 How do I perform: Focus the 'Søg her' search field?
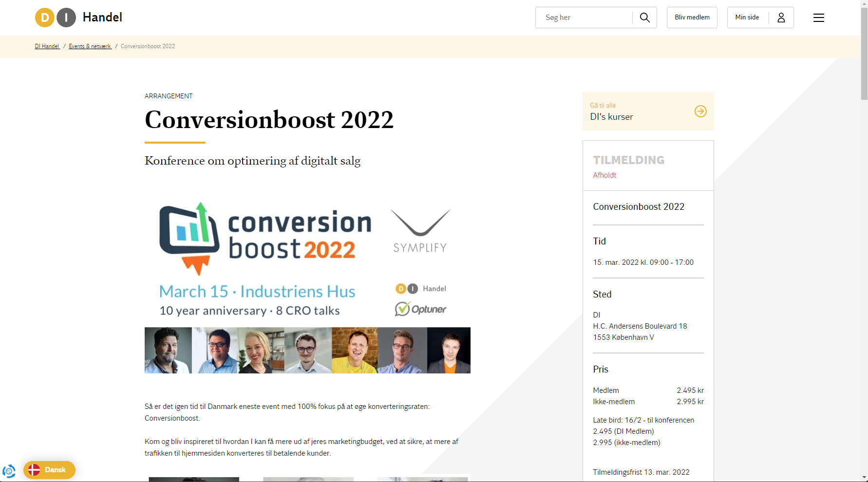coord(584,18)
